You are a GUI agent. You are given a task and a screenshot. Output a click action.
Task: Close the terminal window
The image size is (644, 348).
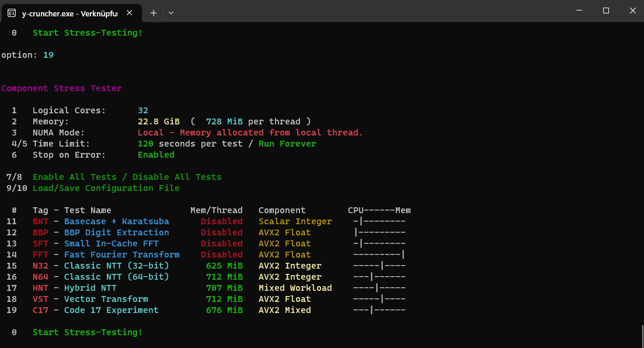click(632, 11)
